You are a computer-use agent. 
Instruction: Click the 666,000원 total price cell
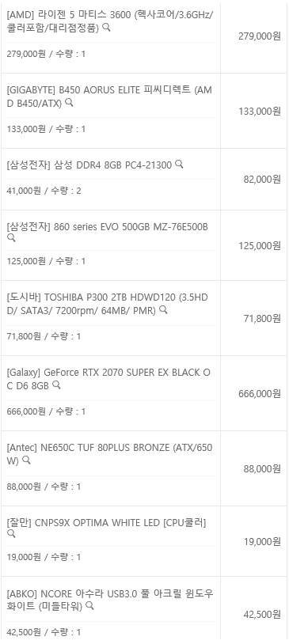pos(260,393)
